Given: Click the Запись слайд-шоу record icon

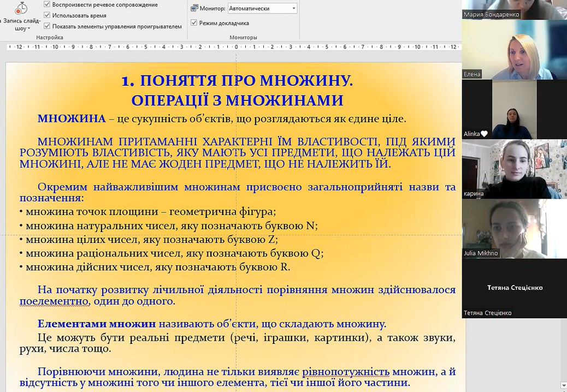Looking at the screenshot, I should (x=21, y=8).
